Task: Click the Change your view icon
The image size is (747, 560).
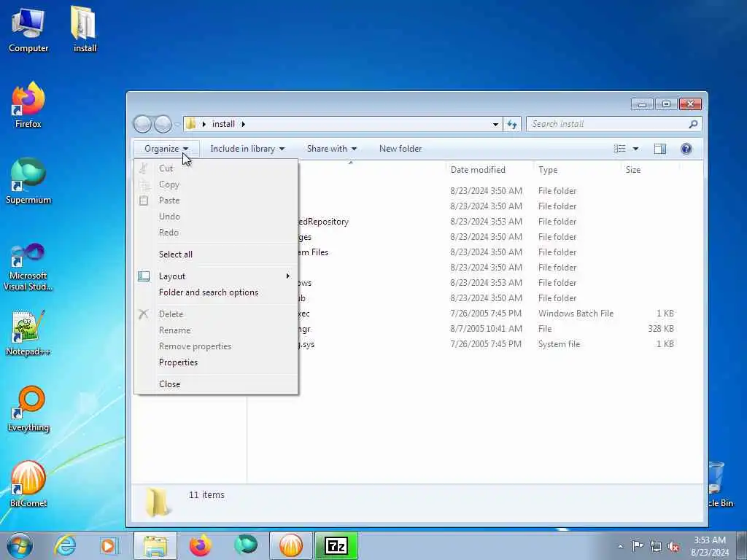Action: click(620, 149)
